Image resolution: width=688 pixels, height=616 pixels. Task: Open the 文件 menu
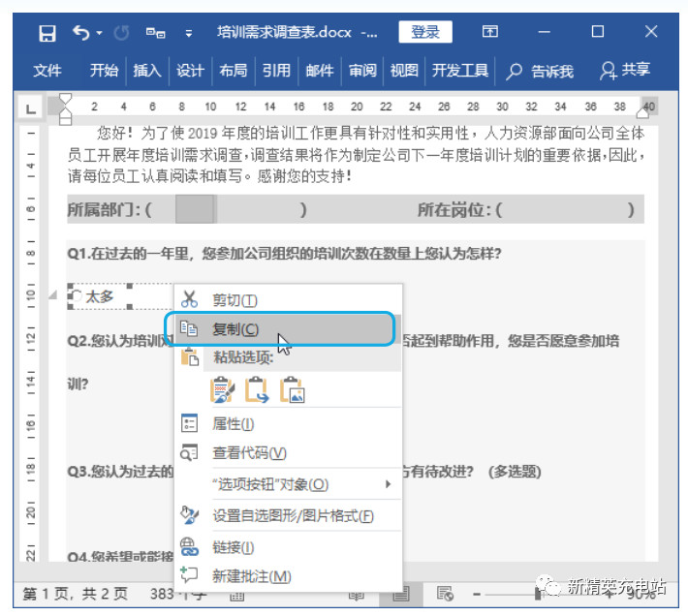[x=47, y=71]
